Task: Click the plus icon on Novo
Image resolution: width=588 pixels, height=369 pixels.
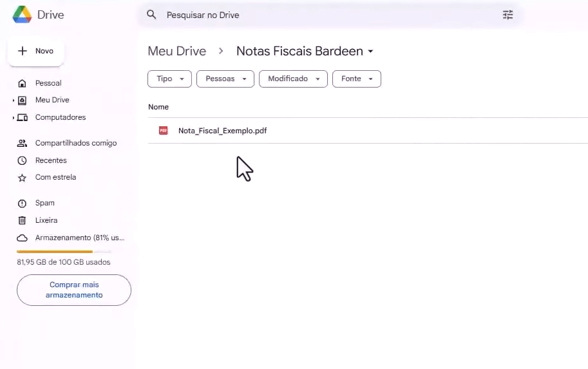Action: 23,51
